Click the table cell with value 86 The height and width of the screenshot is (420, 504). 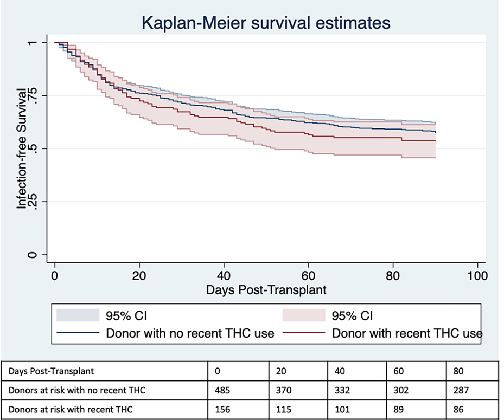(452, 410)
